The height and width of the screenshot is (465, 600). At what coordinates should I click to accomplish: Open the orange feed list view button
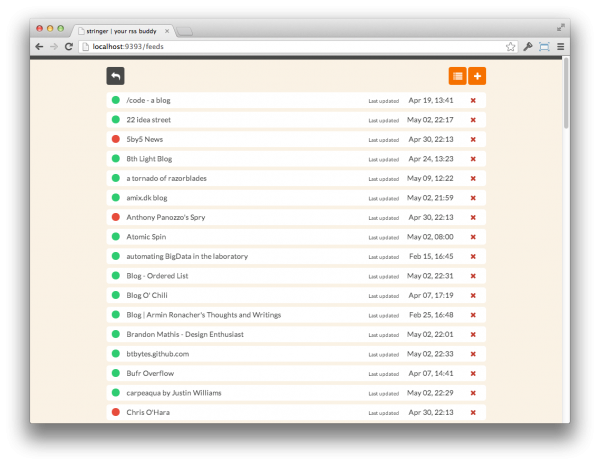[x=457, y=76]
